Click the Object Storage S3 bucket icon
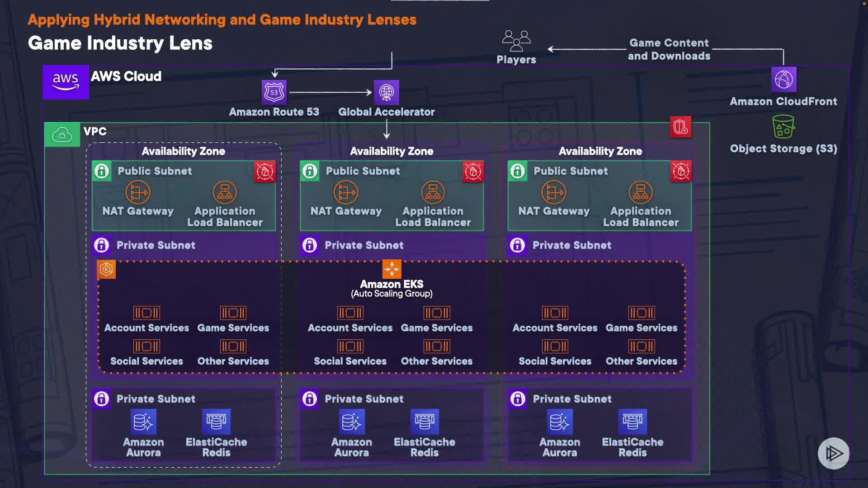 coord(783,127)
